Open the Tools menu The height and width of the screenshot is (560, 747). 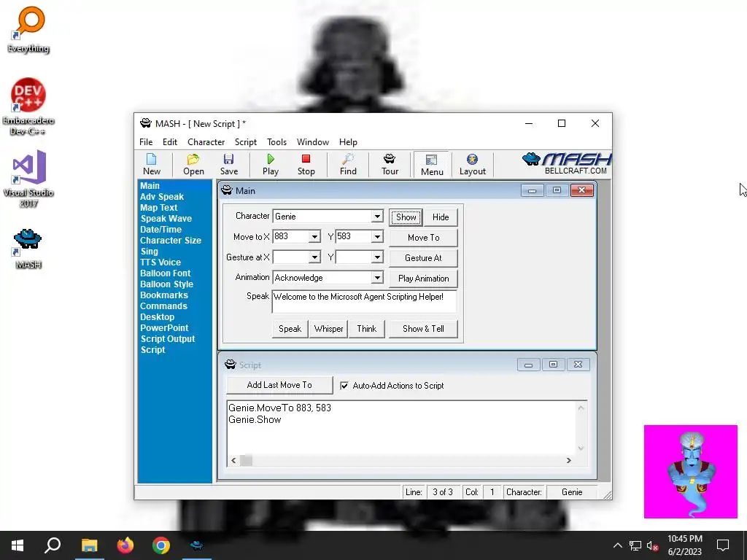pyautogui.click(x=276, y=142)
